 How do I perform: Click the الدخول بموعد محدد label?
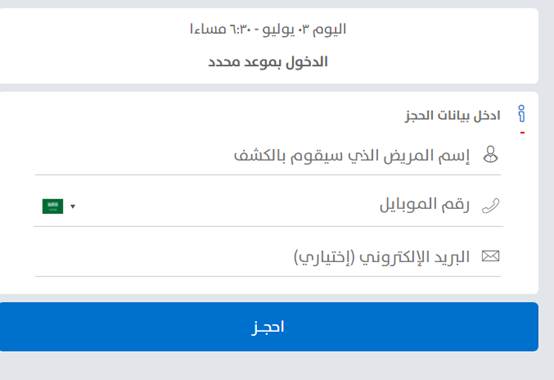point(268,62)
